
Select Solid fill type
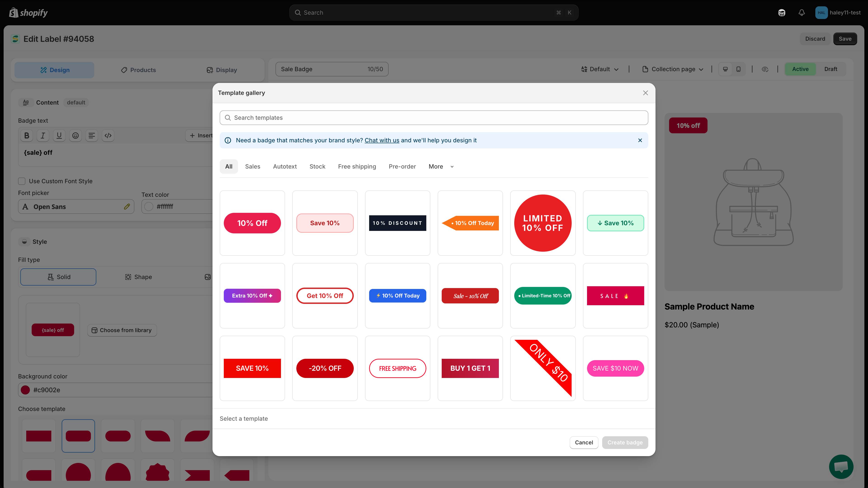point(58,277)
